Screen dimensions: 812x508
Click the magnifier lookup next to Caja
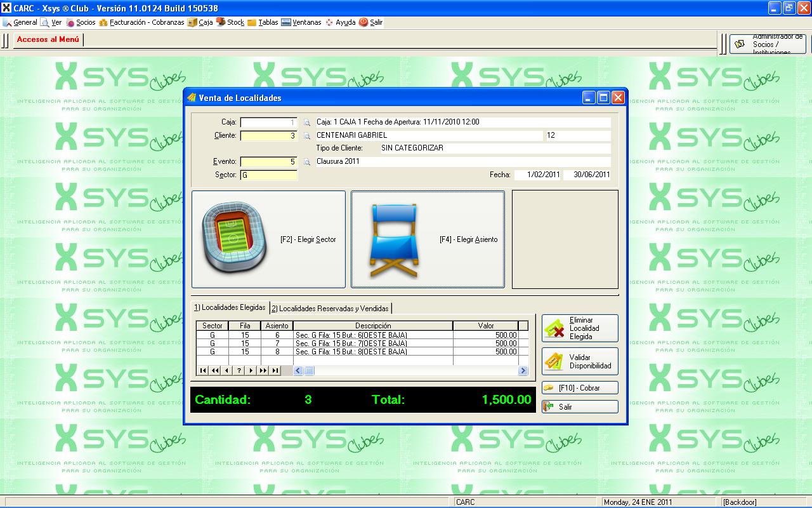pos(306,123)
